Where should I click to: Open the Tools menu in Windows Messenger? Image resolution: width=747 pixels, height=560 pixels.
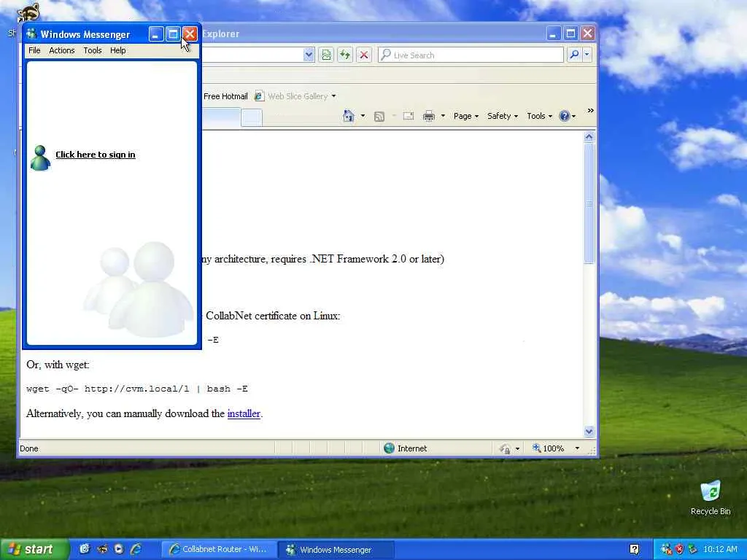tap(93, 50)
